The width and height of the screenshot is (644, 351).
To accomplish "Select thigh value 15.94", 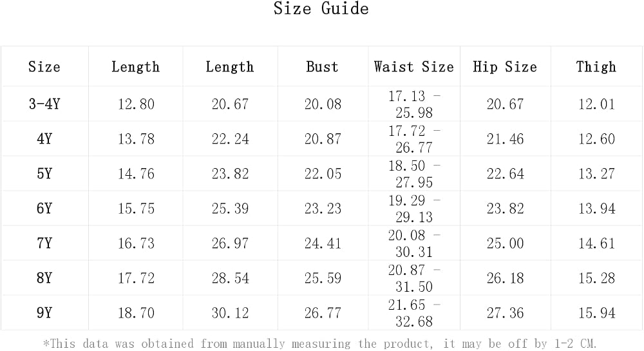I will tap(597, 313).
